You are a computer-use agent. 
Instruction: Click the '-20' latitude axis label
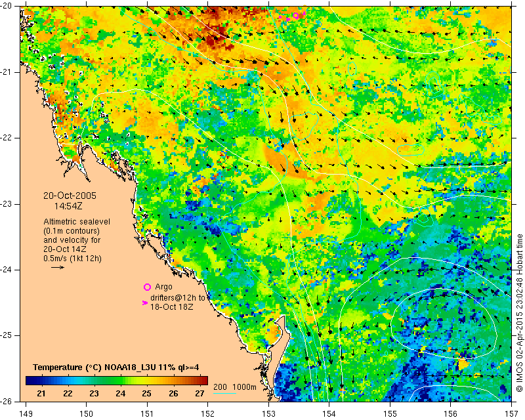7,7
